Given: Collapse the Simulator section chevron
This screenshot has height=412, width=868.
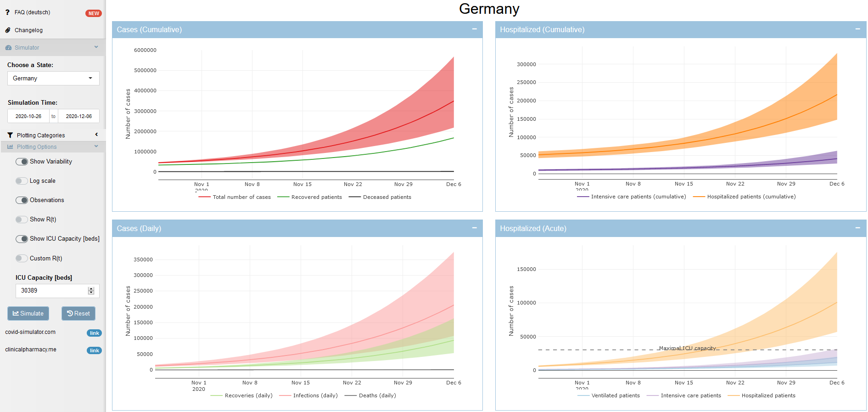Looking at the screenshot, I should 96,47.
